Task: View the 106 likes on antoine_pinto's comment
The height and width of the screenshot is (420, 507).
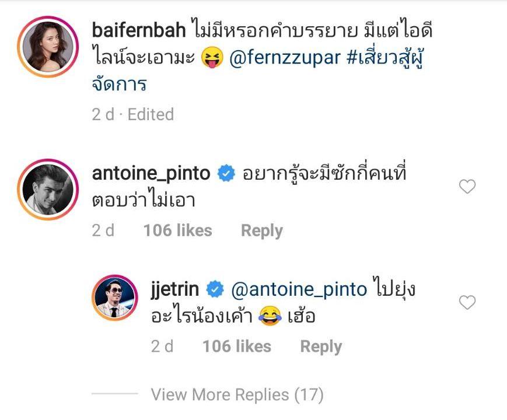Action: (177, 230)
